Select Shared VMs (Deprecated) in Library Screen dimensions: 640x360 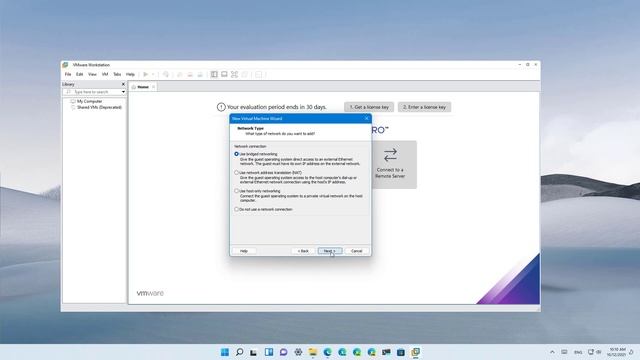pyautogui.click(x=99, y=107)
